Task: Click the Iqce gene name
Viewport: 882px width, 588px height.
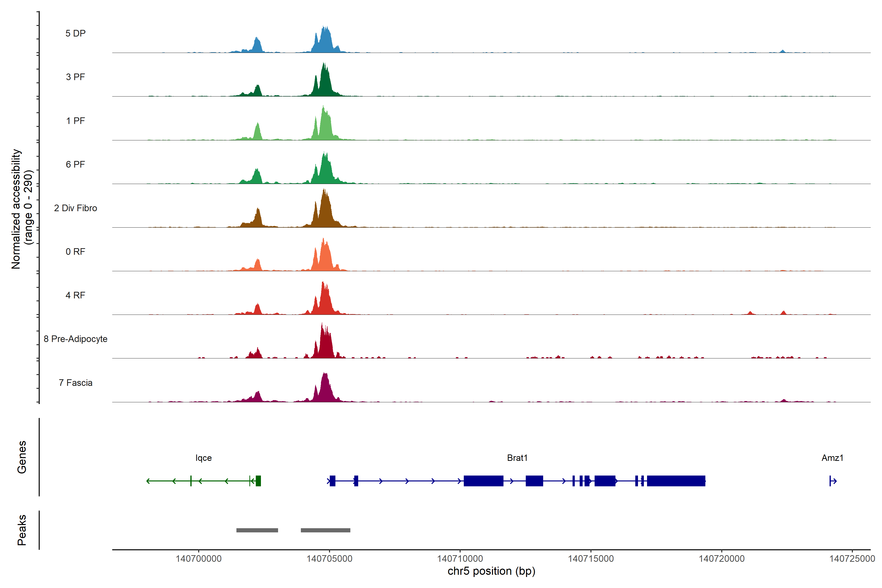Action: [x=203, y=458]
